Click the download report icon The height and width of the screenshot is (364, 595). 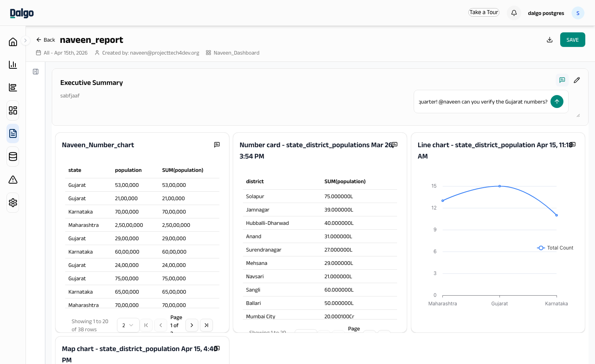[550, 40]
